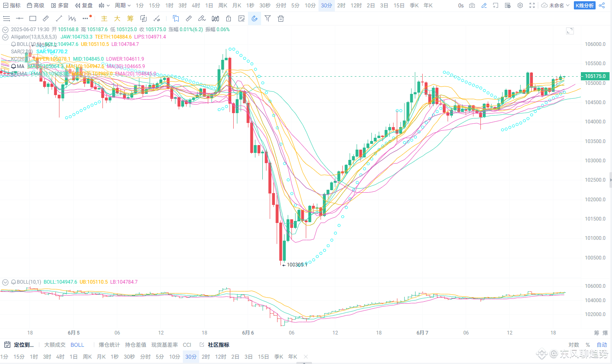Click the K线分析 button
The width and height of the screenshot is (612, 364).
[585, 5]
